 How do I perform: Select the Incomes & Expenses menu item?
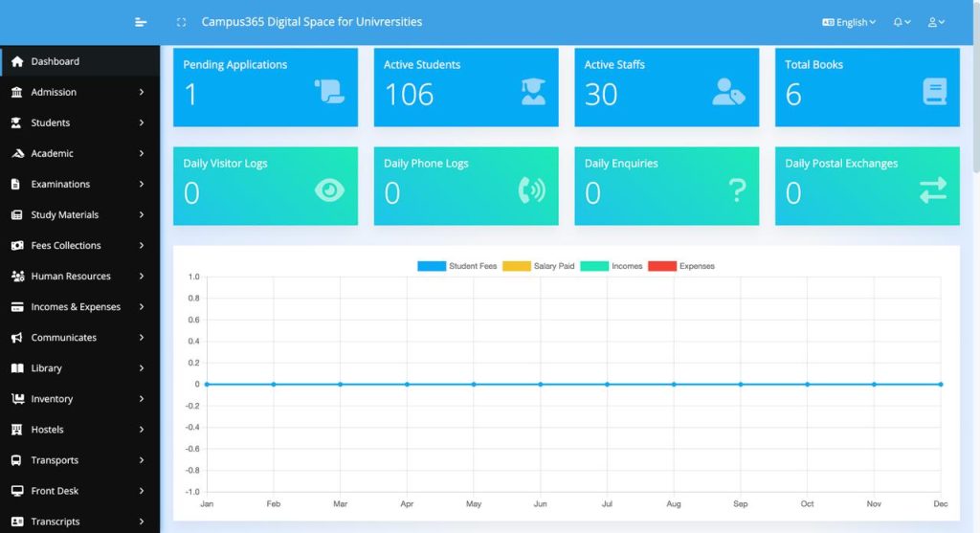[80, 307]
